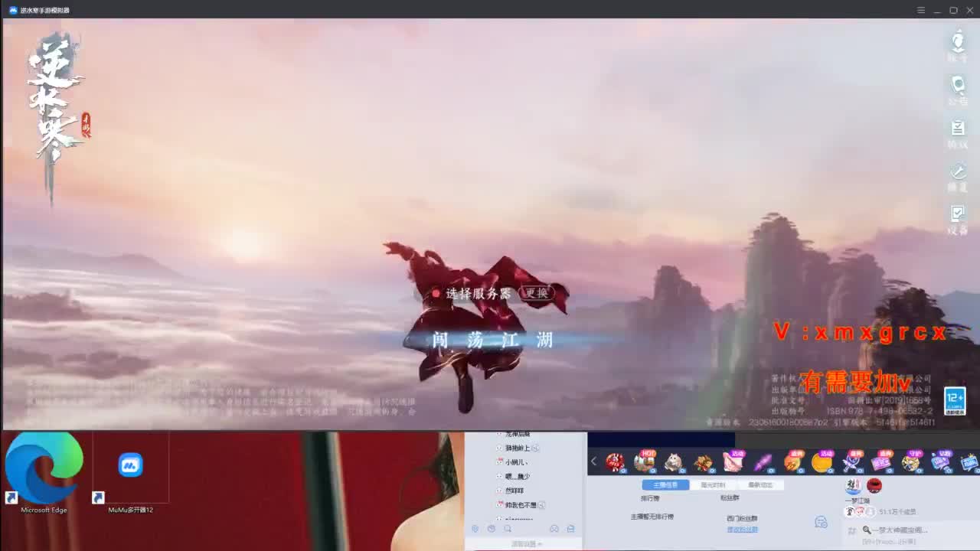Click the 粉丝群 heading
Image resolution: width=980 pixels, height=551 pixels.
tap(730, 498)
